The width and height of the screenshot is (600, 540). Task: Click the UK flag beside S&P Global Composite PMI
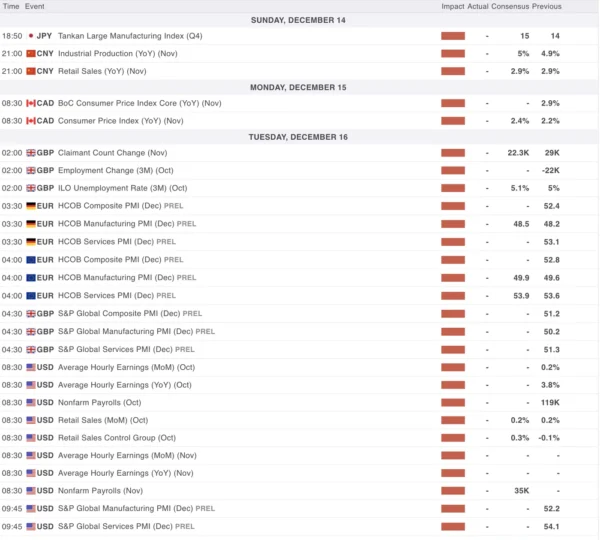[30, 313]
